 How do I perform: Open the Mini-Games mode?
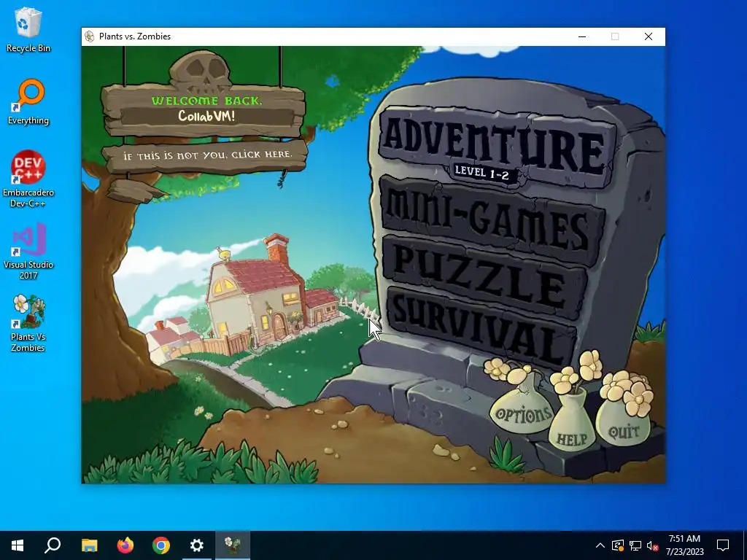pos(492,222)
